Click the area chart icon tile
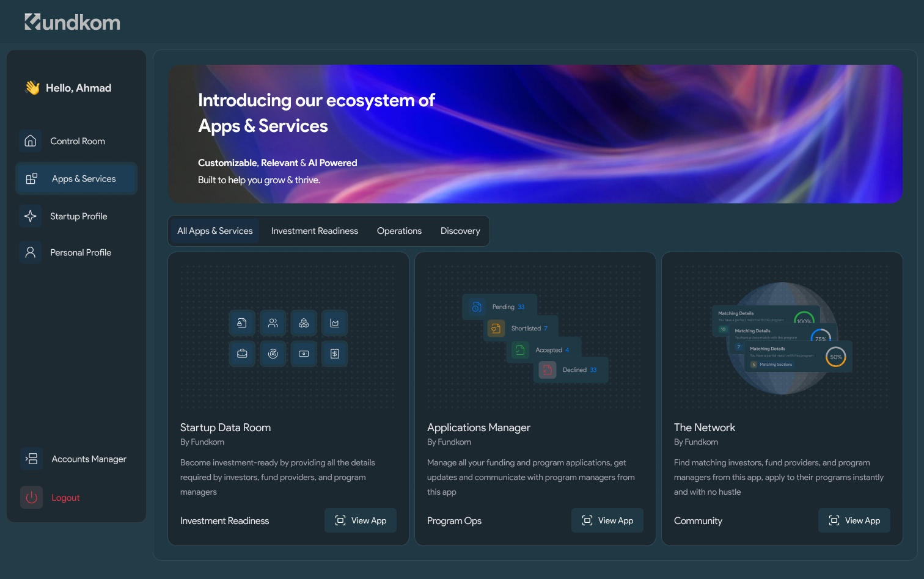 point(334,323)
